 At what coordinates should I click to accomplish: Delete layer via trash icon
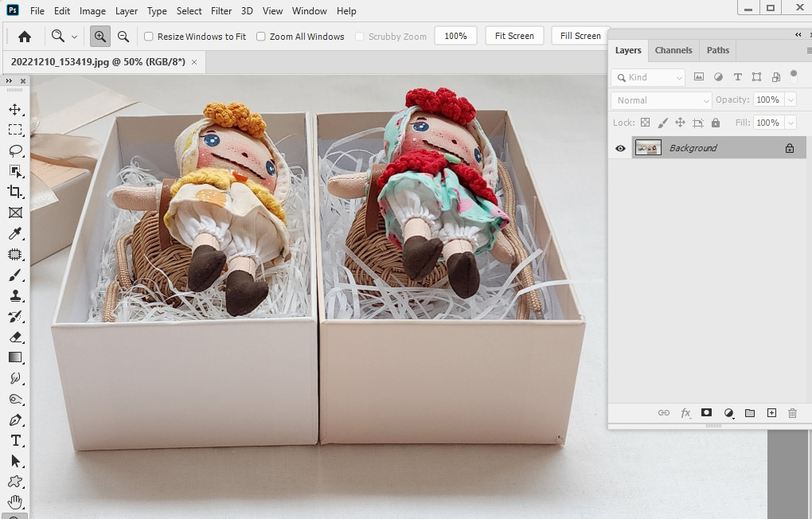(792, 413)
